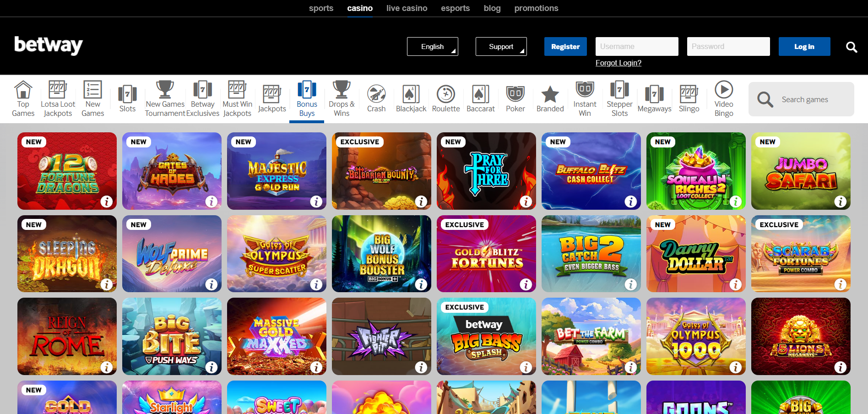The height and width of the screenshot is (414, 868).
Task: Go to the sports section
Action: point(321,8)
